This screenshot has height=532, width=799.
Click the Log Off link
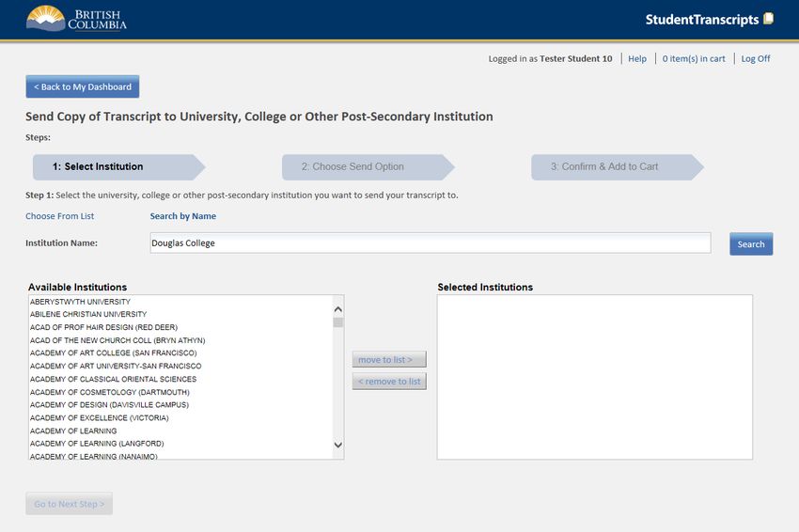(x=755, y=58)
